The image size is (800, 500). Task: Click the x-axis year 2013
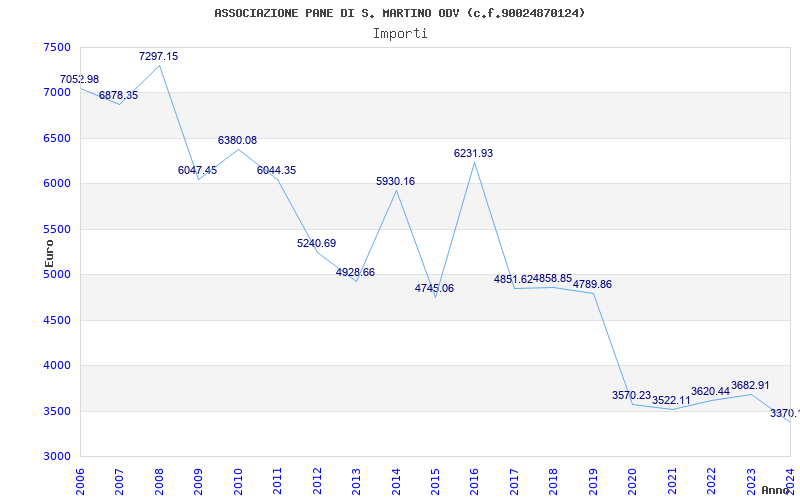coord(356,481)
